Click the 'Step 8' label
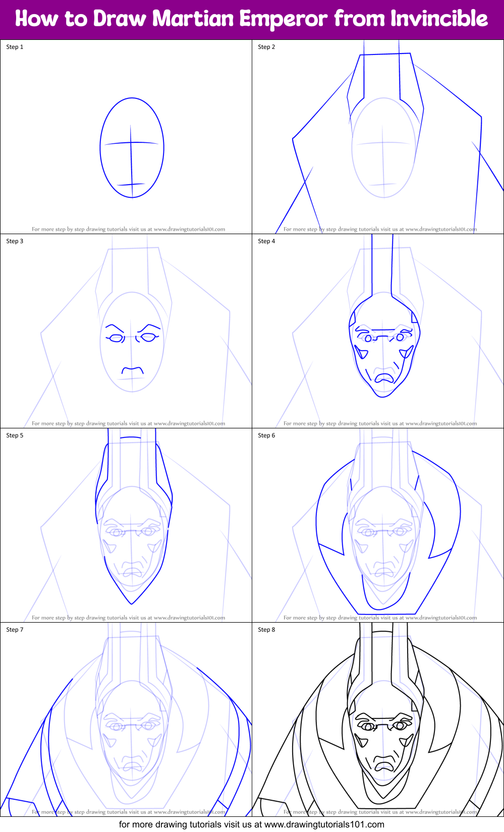504x832 pixels. point(266,630)
